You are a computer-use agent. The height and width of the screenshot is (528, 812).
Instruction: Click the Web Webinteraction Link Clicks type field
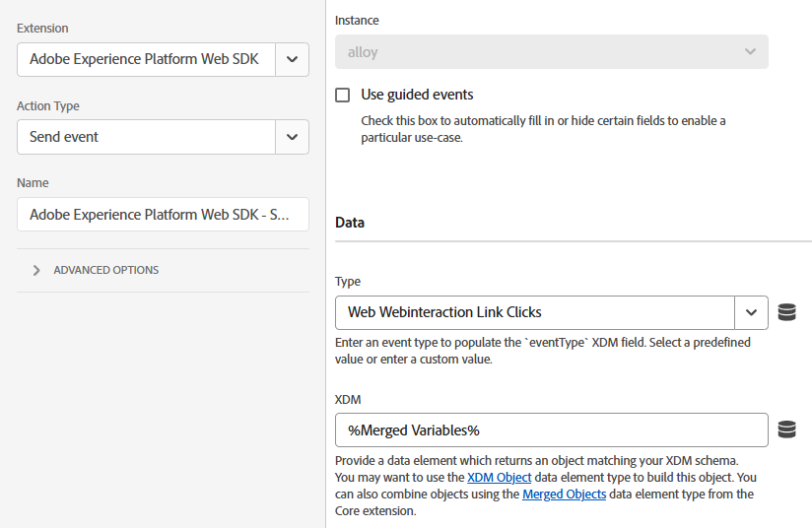[x=535, y=312]
